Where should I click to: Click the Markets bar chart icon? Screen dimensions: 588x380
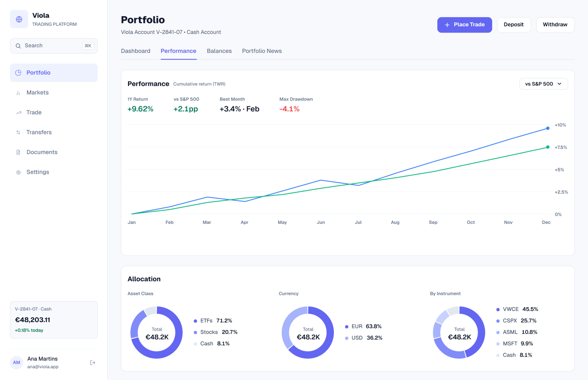(x=19, y=93)
